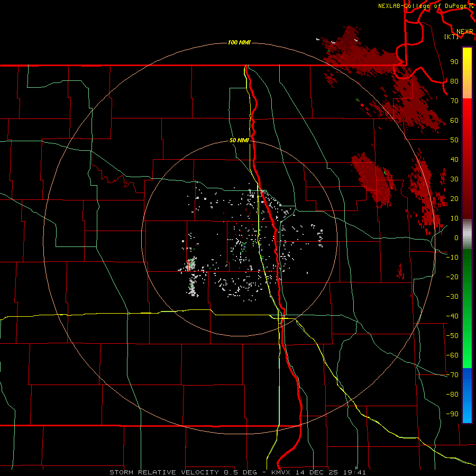
Task: Click the 0.5 DEG elevation text
Action: (x=241, y=472)
